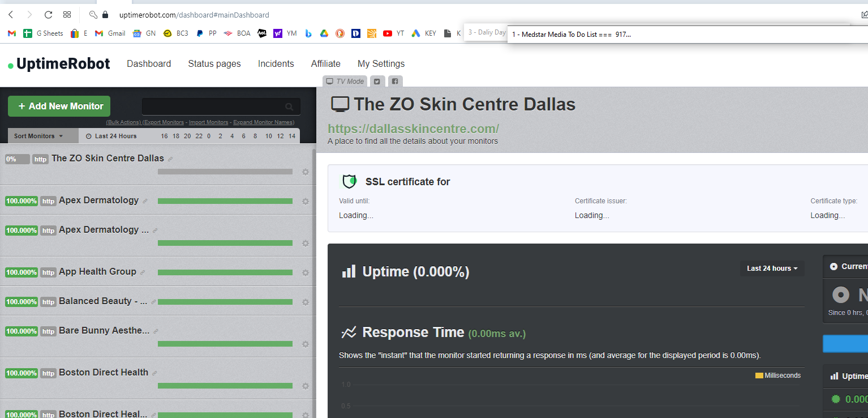Open the Incidents menu item
Image resolution: width=868 pixels, height=418 pixels.
(x=276, y=63)
